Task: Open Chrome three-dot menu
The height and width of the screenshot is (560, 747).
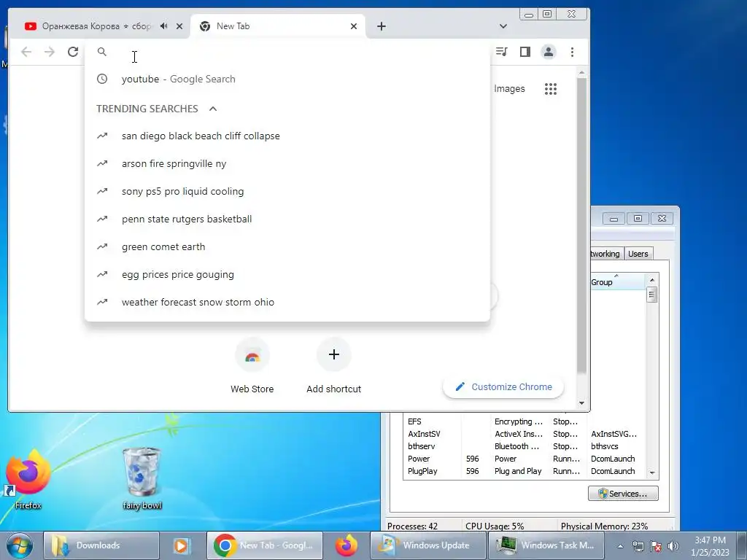Action: tap(572, 52)
